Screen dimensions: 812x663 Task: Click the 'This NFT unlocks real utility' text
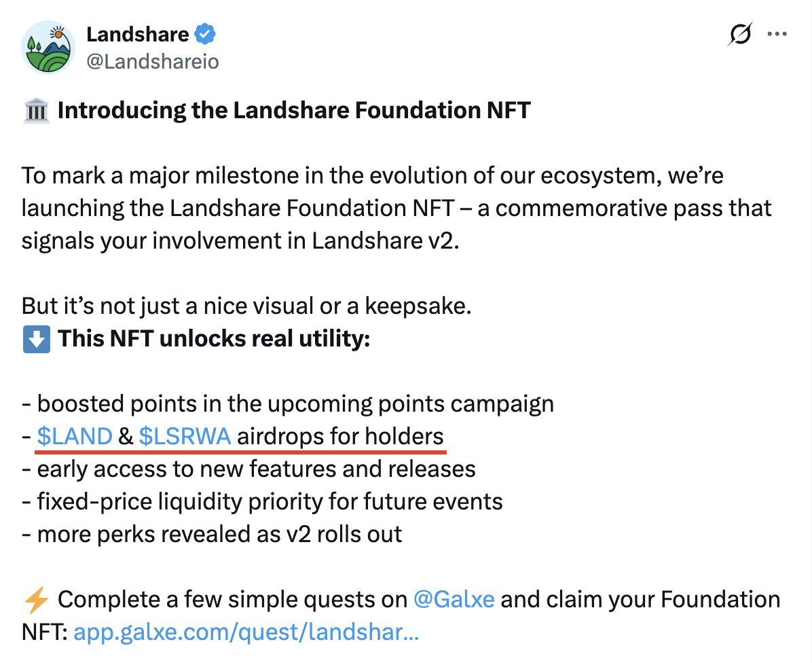(213, 338)
